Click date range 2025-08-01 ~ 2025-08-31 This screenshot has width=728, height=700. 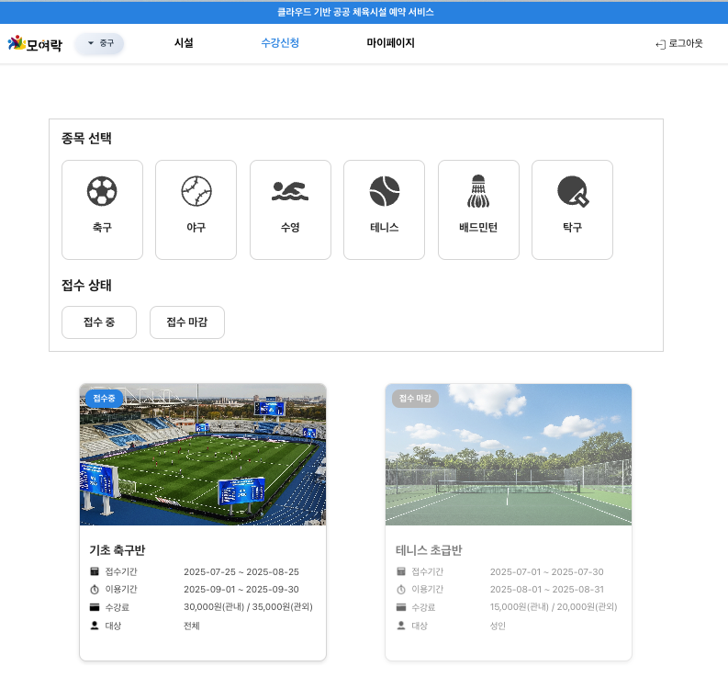[x=547, y=590]
